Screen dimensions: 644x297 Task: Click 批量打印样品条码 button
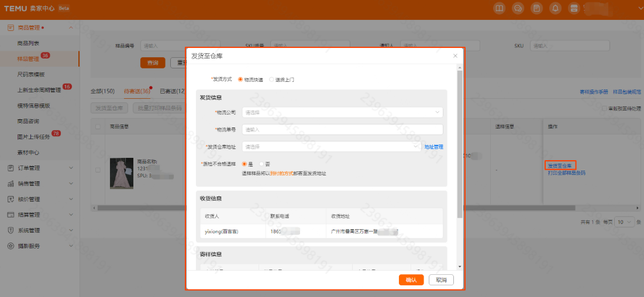tap(160, 108)
